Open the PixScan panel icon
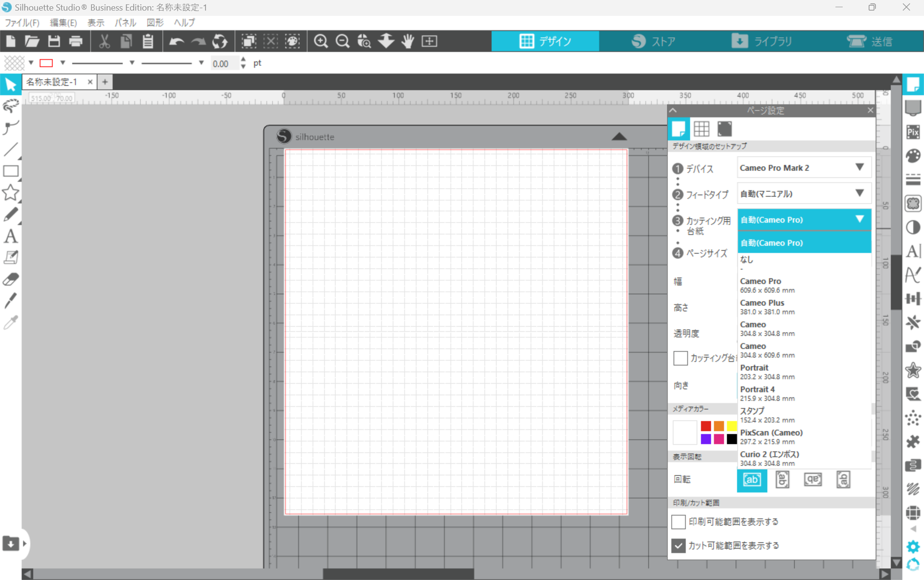 (x=912, y=132)
